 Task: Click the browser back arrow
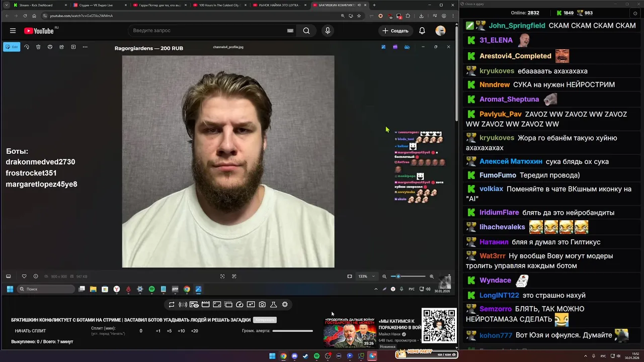pyautogui.click(x=7, y=16)
